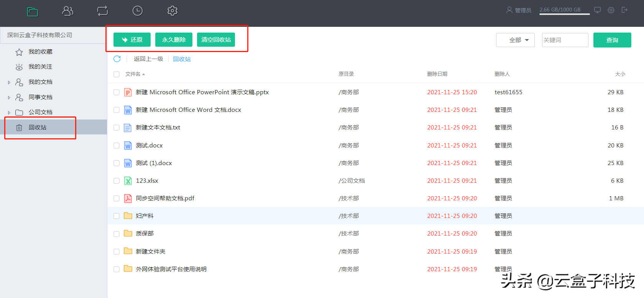
Task: Select checkbox for 同步空间帮助文档.pdf
Action: click(117, 198)
